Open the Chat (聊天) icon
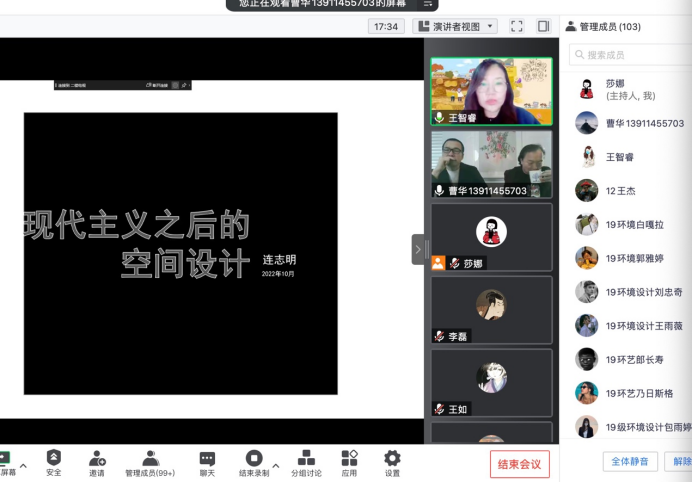This screenshot has width=693, height=483. [x=207, y=459]
